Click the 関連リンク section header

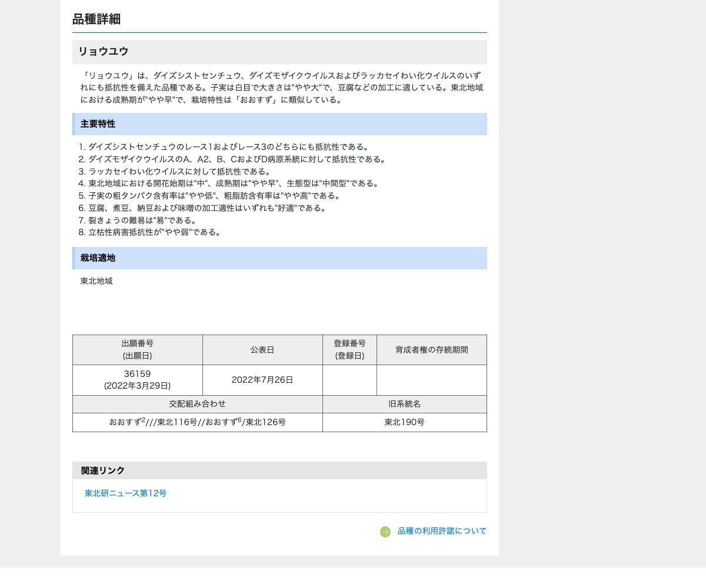click(103, 470)
